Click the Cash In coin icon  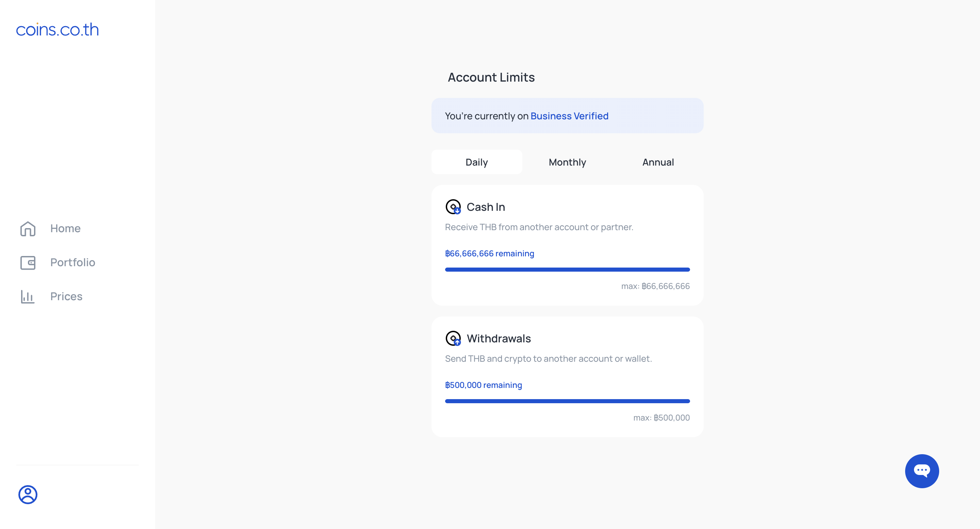click(x=453, y=207)
